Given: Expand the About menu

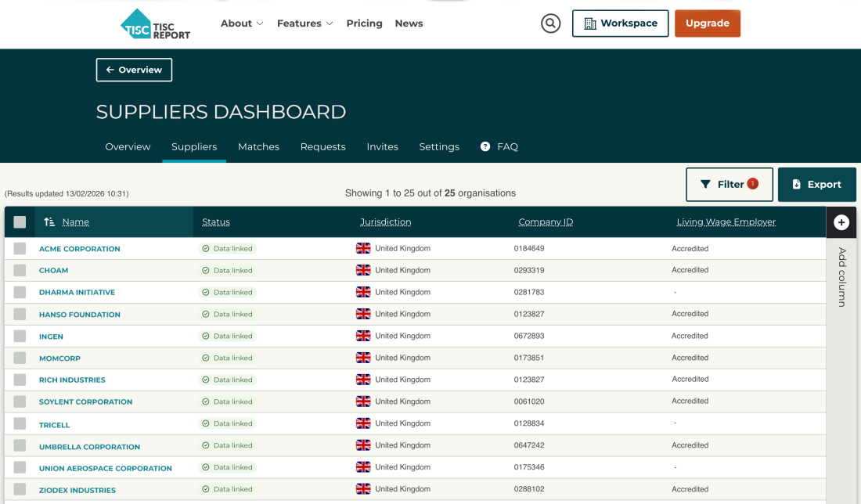Looking at the screenshot, I should click(x=242, y=23).
